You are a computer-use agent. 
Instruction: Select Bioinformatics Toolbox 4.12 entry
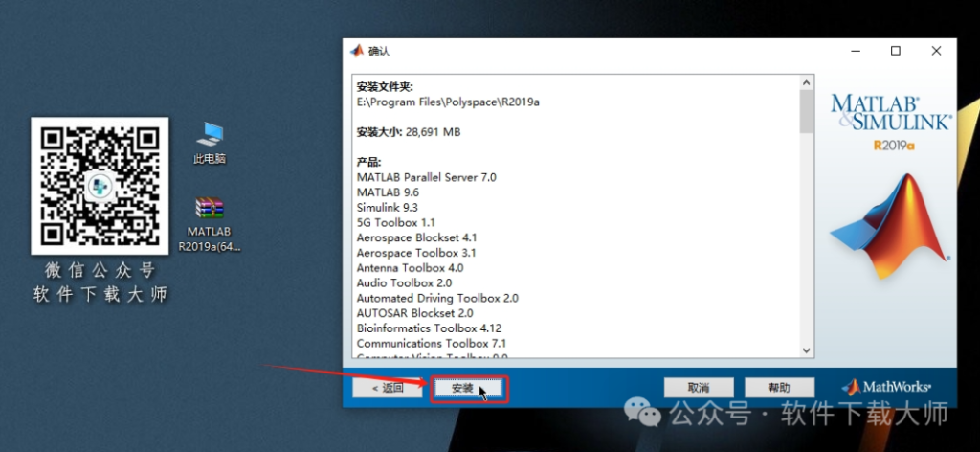(x=429, y=328)
